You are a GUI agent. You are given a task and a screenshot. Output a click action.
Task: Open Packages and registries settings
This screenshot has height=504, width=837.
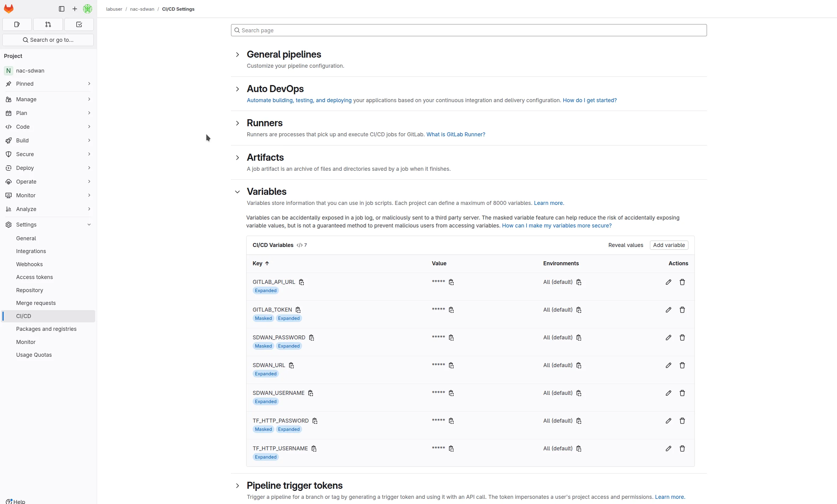pos(46,329)
